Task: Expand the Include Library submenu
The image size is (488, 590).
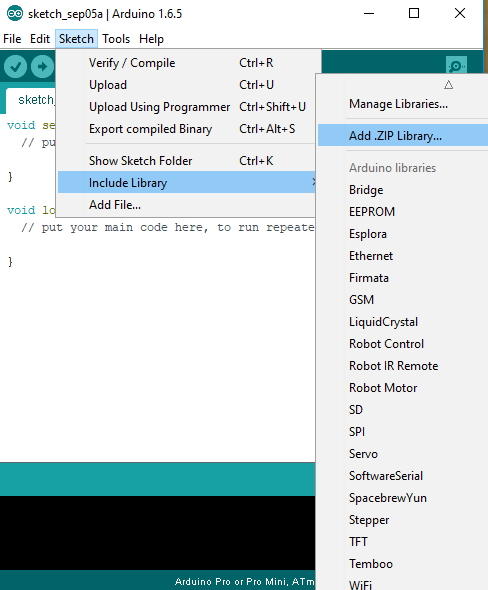Action: (186, 183)
